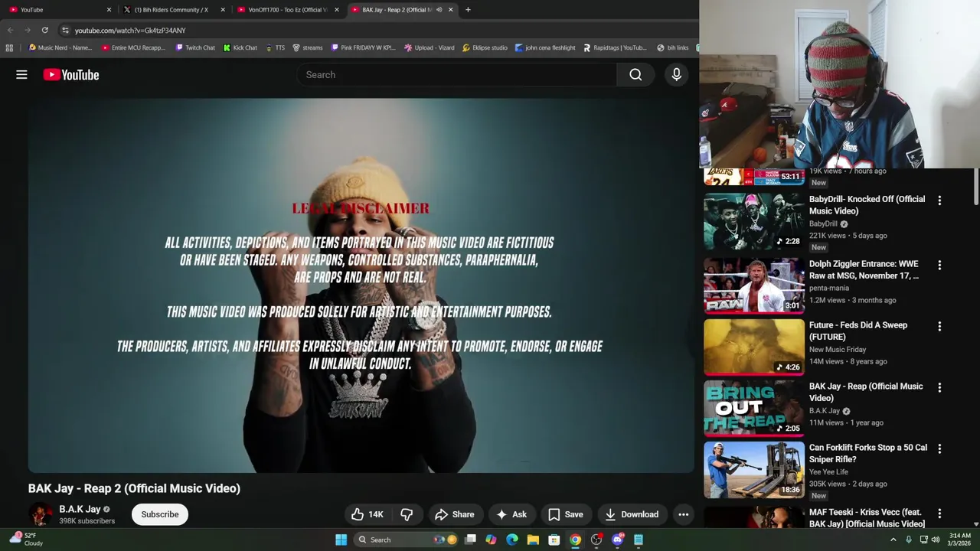Open Notepad from the taskbar
980x551 pixels.
638,540
